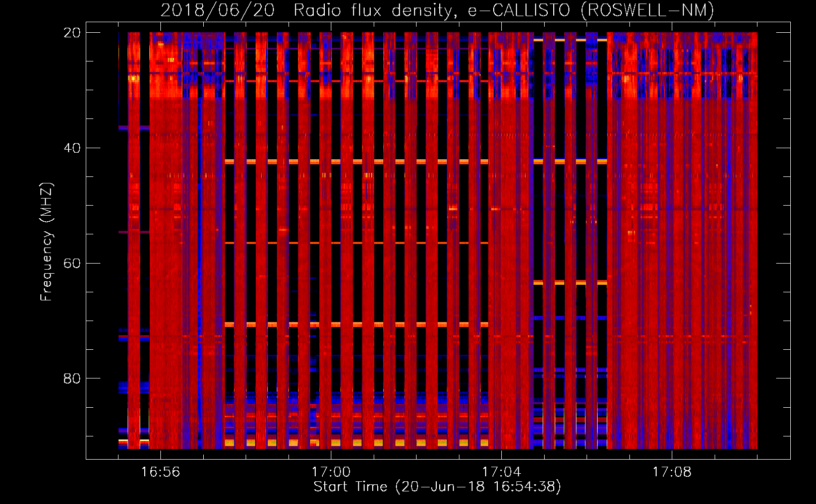Image resolution: width=816 pixels, height=504 pixels.
Task: Click the '60' frequency axis label
Action: (72, 264)
